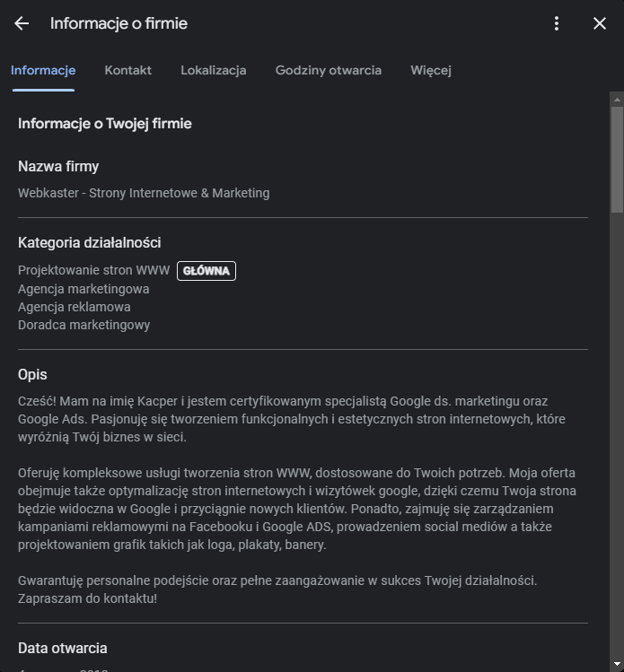
Task: Select the Doradca marketingowy category
Action: click(83, 325)
